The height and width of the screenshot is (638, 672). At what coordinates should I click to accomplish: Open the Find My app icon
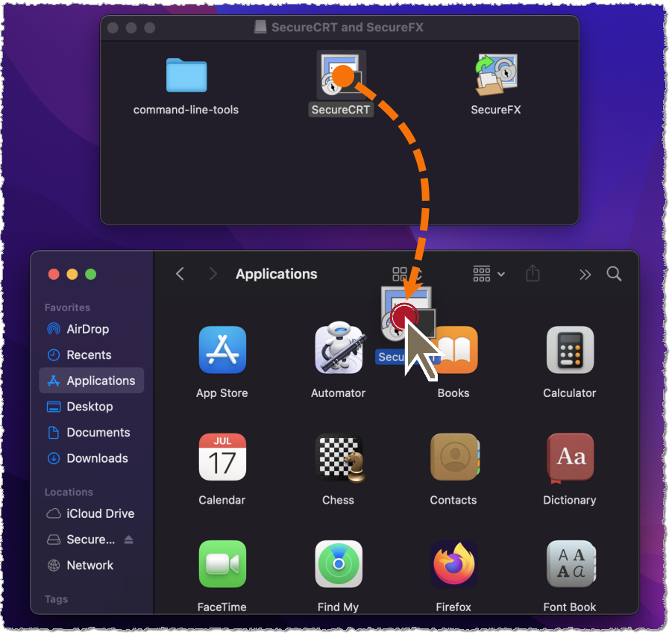339,565
